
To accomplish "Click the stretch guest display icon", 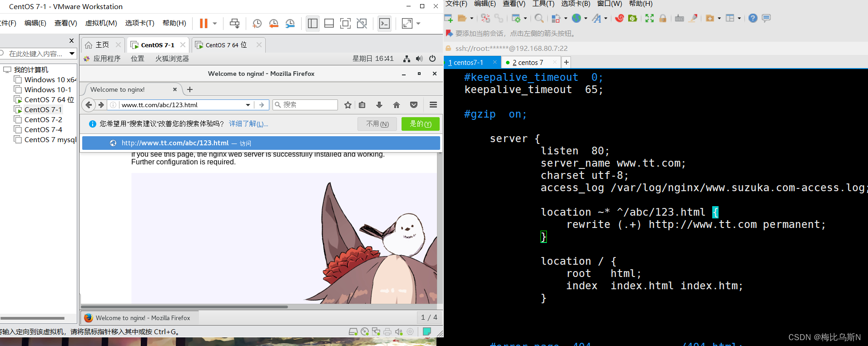I will (407, 23).
